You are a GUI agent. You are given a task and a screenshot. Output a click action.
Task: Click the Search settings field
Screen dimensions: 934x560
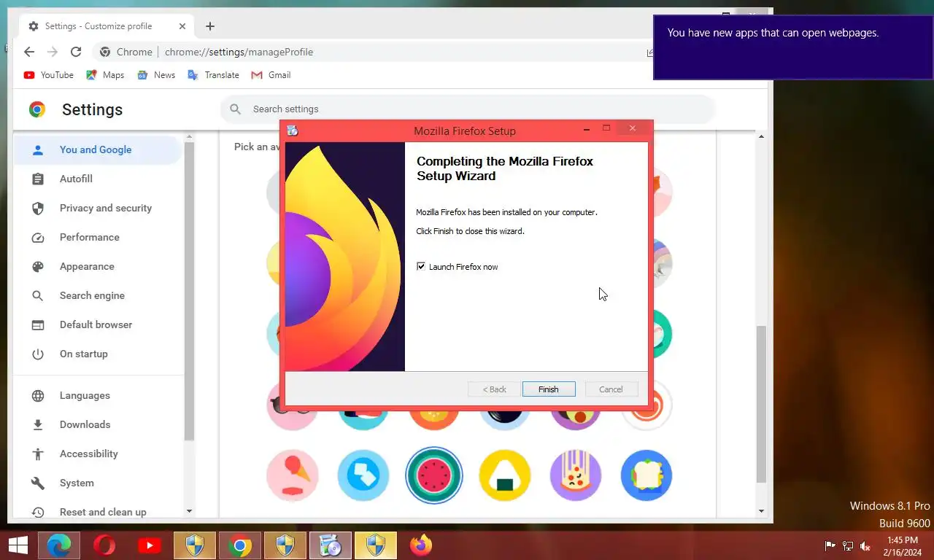[467, 109]
